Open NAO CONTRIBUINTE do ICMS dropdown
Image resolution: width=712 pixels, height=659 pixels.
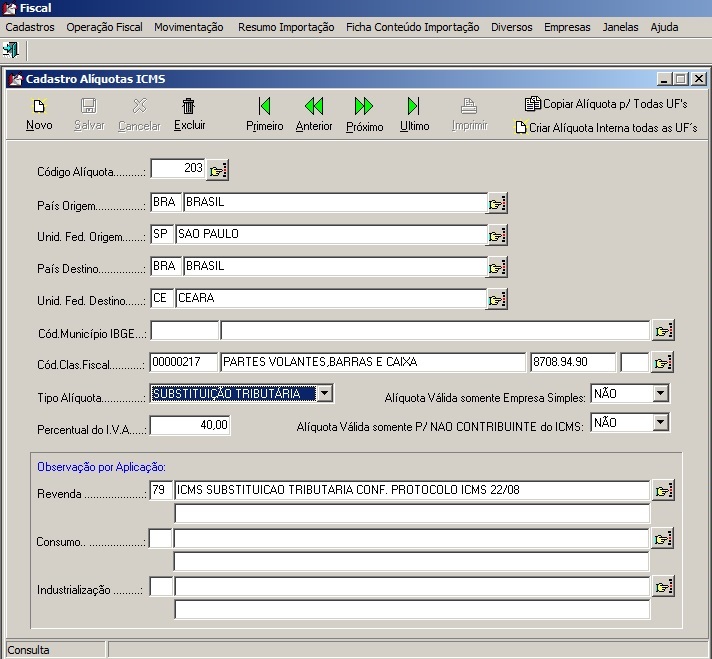659,423
